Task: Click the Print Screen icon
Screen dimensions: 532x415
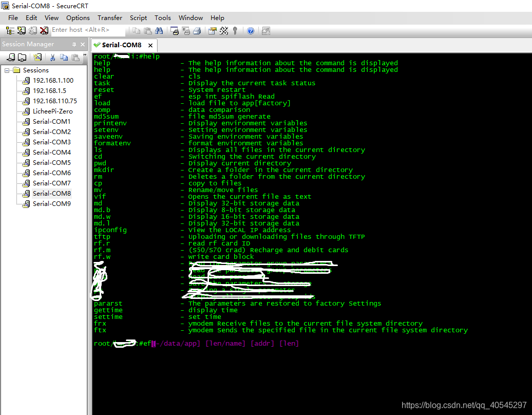Action: (175, 31)
